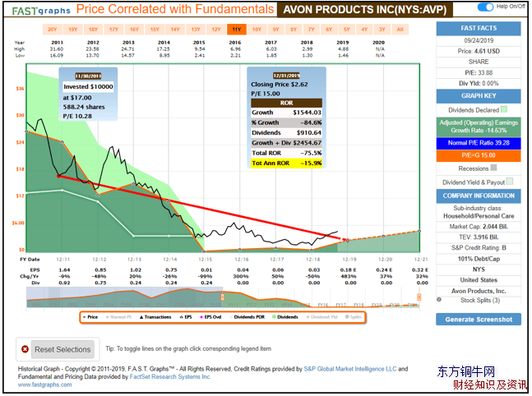
Task: Click the Stock Splits (3) info icon
Action: click(439, 300)
